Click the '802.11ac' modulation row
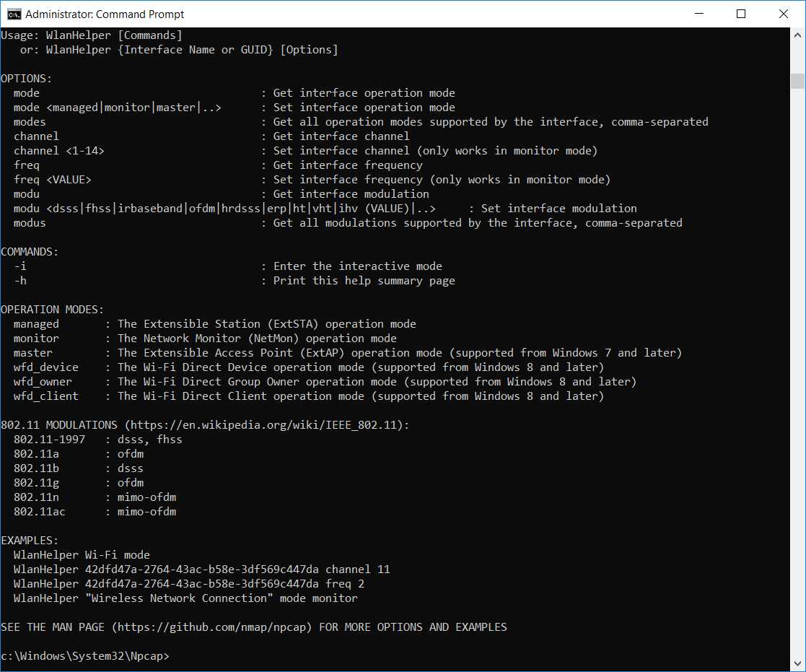Image resolution: width=806 pixels, height=672 pixels. [40, 512]
